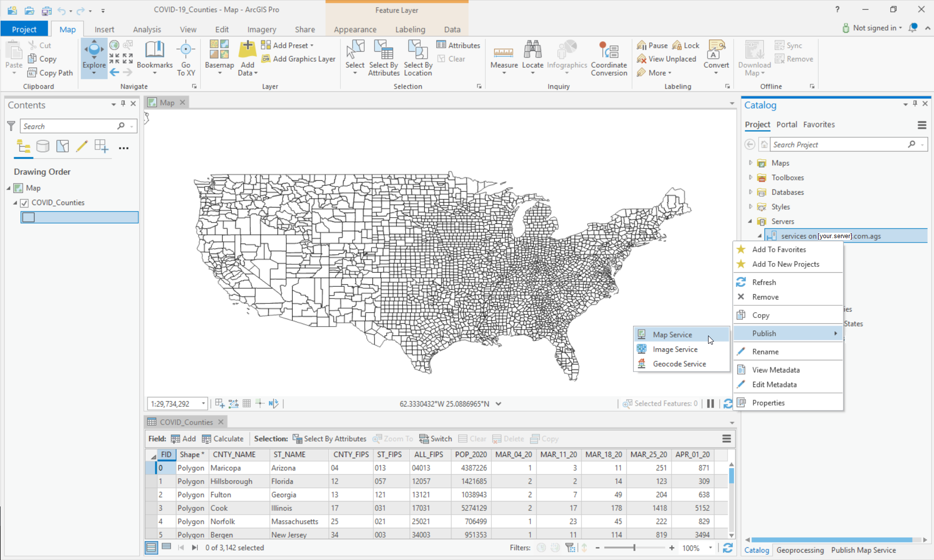Choose Map Service from Publish submenu
Viewport: 934px width, 560px height.
pos(672,335)
